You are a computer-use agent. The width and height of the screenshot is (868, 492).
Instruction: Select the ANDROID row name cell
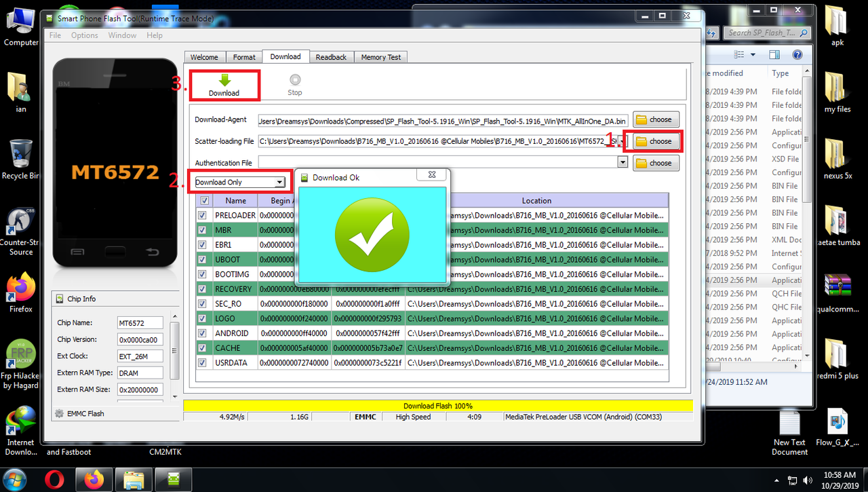click(x=235, y=333)
